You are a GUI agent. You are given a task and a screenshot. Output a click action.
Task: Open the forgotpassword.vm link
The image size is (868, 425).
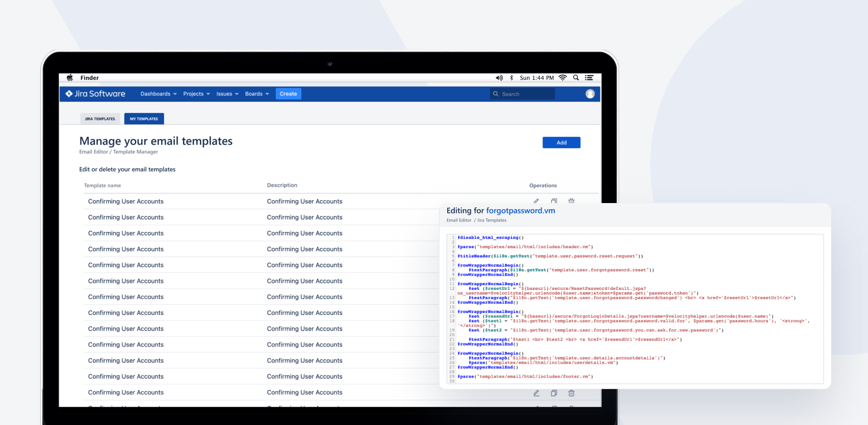pos(520,211)
